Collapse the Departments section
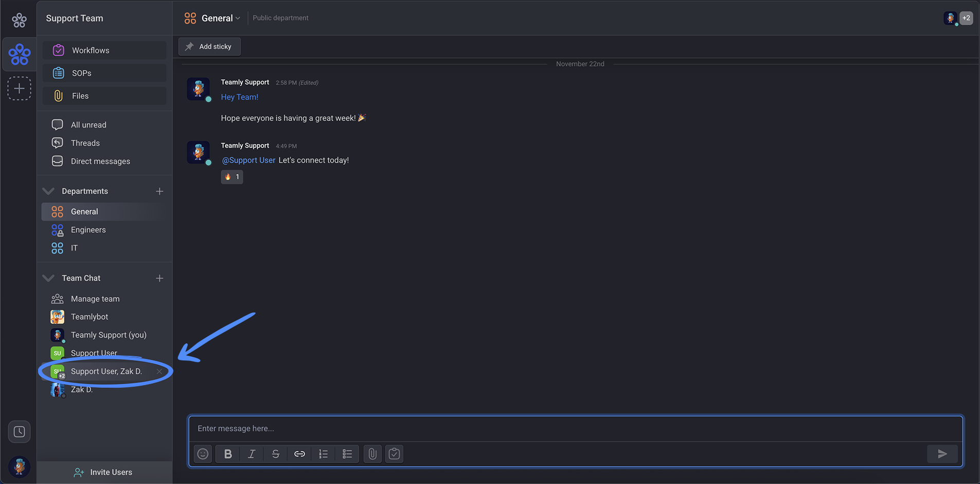This screenshot has width=980, height=484. coord(48,191)
